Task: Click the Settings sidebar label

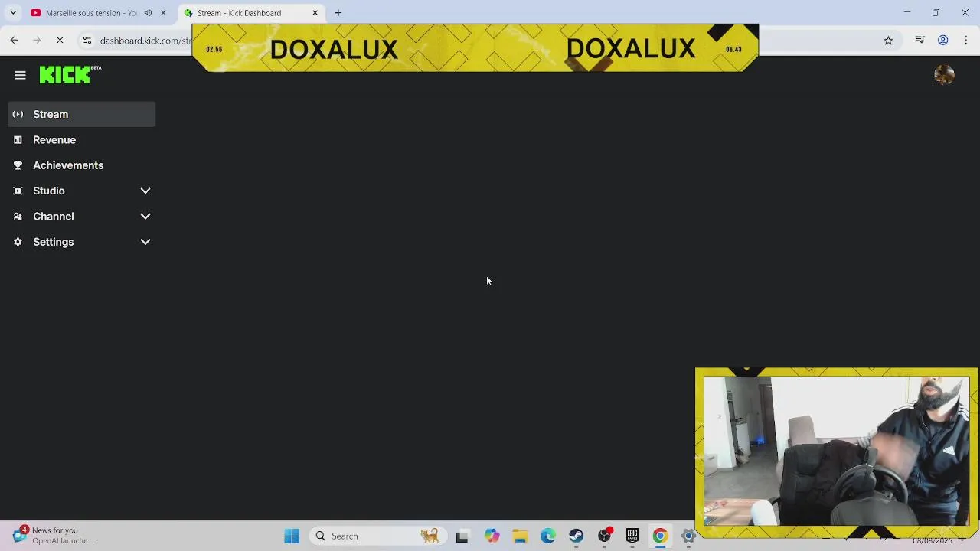Action: (x=54, y=242)
